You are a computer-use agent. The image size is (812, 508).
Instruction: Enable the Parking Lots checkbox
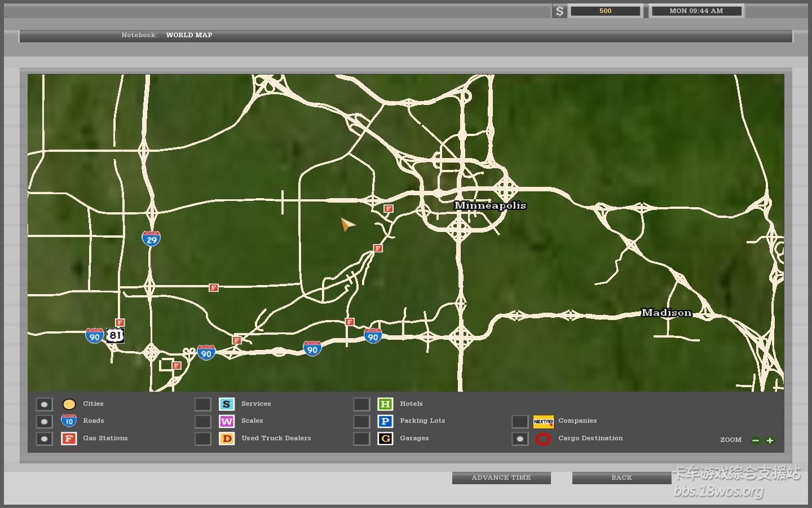point(361,422)
